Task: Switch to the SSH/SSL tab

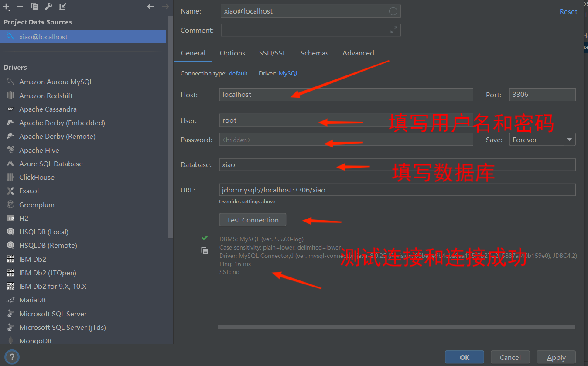Action: point(273,53)
